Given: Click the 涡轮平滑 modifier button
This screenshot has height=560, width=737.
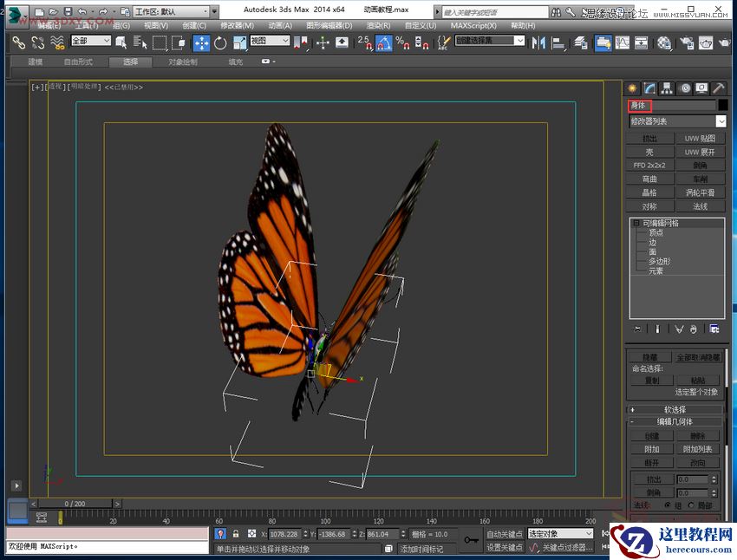Looking at the screenshot, I should tap(701, 191).
